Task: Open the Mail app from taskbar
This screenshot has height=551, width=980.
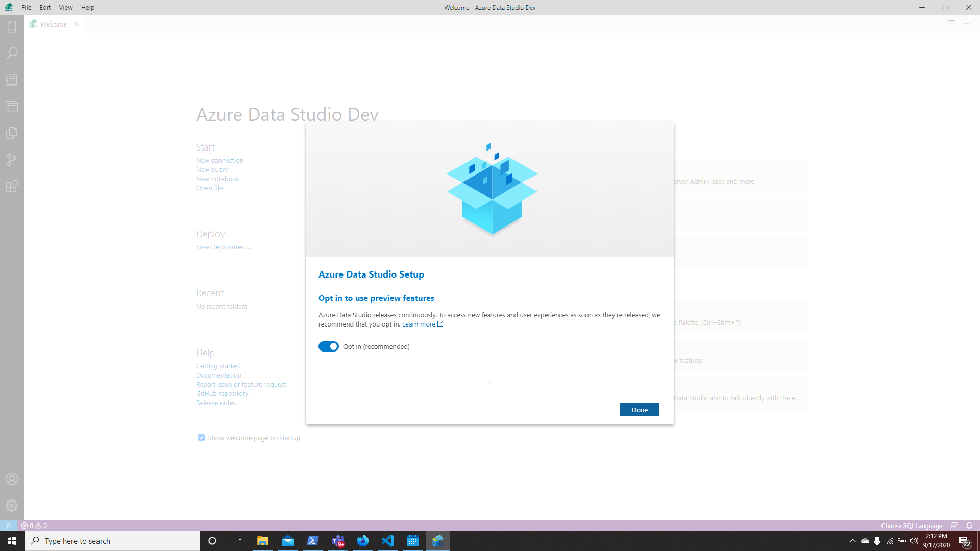Action: pyautogui.click(x=288, y=541)
